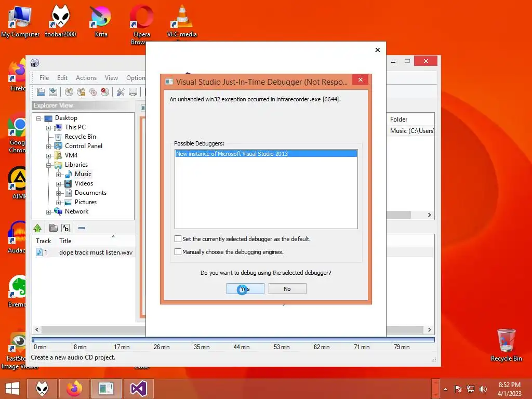The height and width of the screenshot is (399, 532).
Task: Click the Folder column header
Action: pyautogui.click(x=398, y=119)
